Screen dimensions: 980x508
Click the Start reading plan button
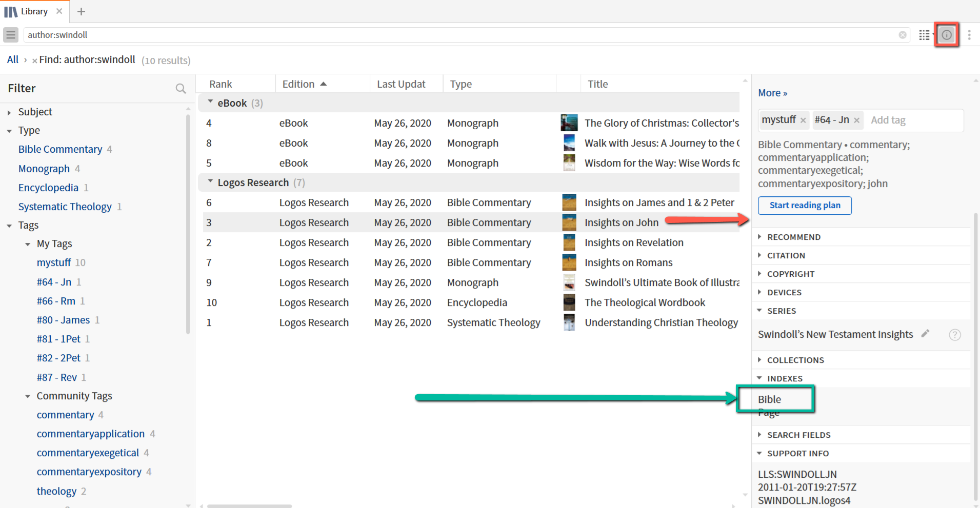point(805,206)
